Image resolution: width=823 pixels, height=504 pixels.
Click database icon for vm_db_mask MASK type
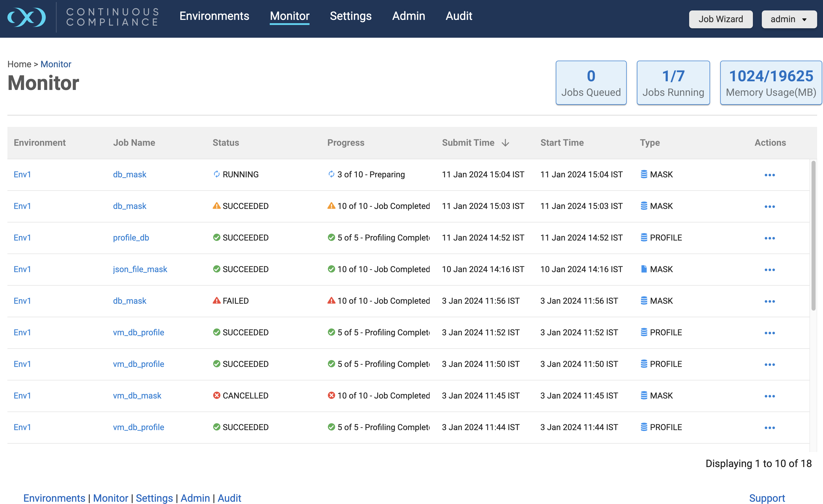point(644,395)
